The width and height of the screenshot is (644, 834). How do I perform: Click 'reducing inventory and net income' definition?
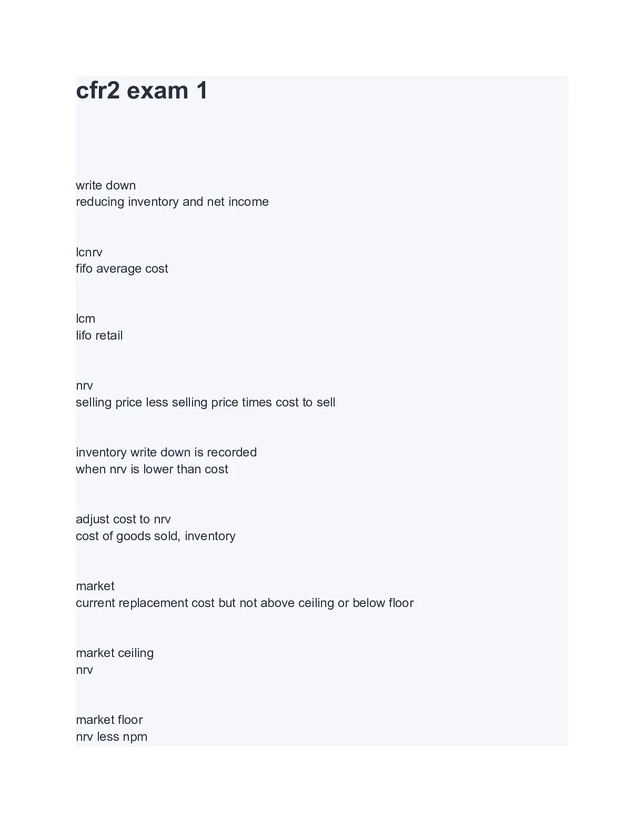coord(172,202)
